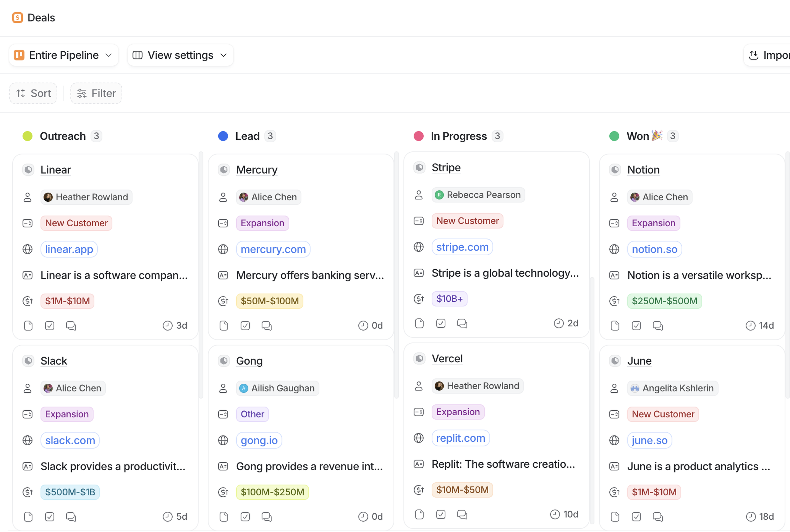Open notes icon on Linear card

(x=28, y=326)
